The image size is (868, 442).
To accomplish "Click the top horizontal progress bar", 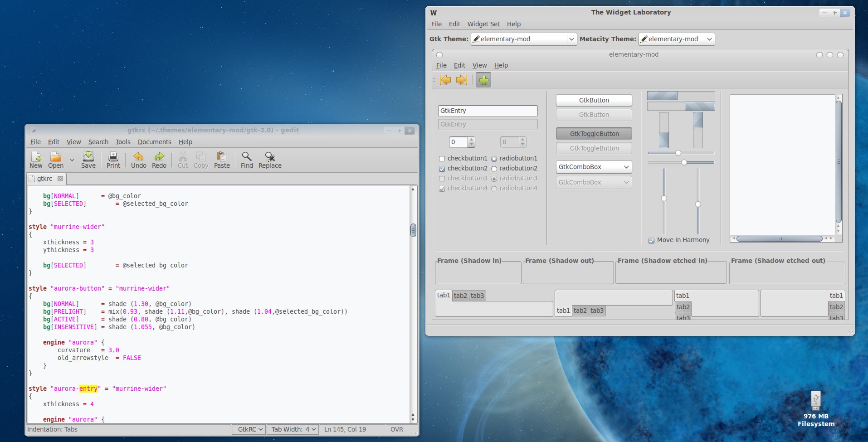I will 681,96.
